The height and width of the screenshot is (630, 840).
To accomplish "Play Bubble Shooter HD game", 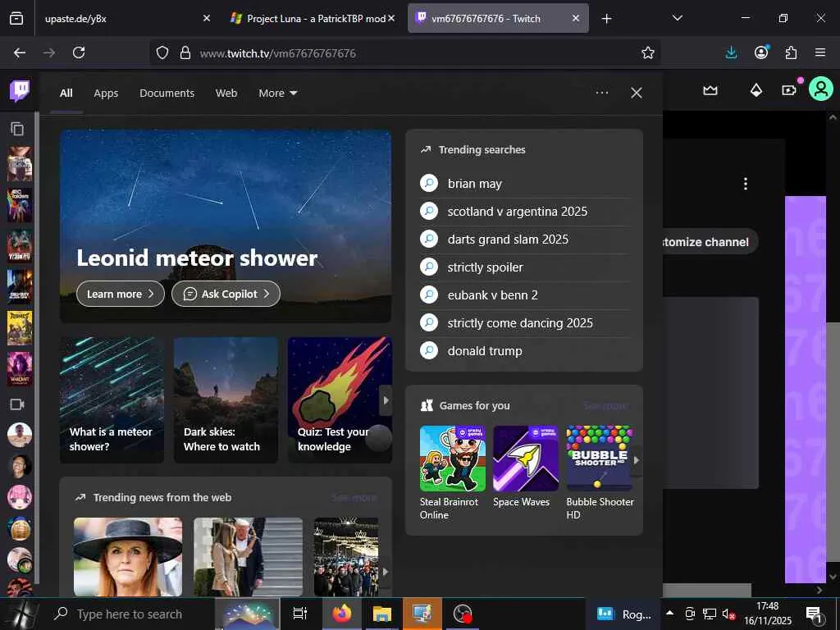I will coord(600,472).
